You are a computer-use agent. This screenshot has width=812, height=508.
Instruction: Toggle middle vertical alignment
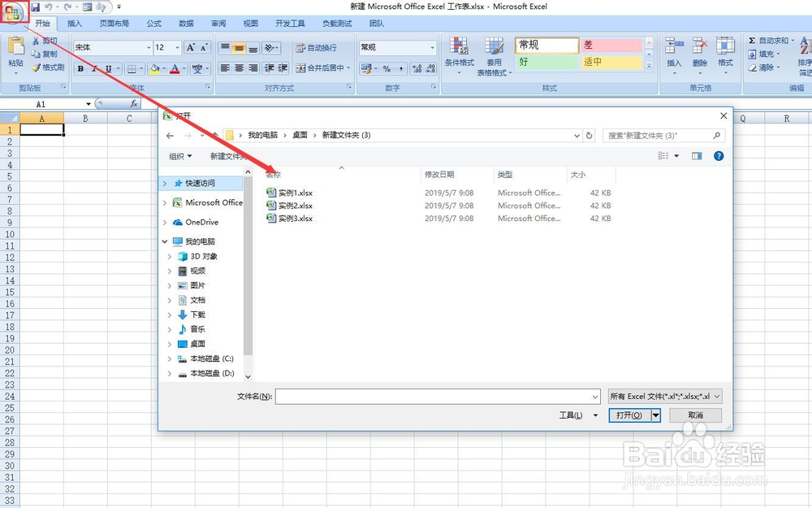click(239, 48)
